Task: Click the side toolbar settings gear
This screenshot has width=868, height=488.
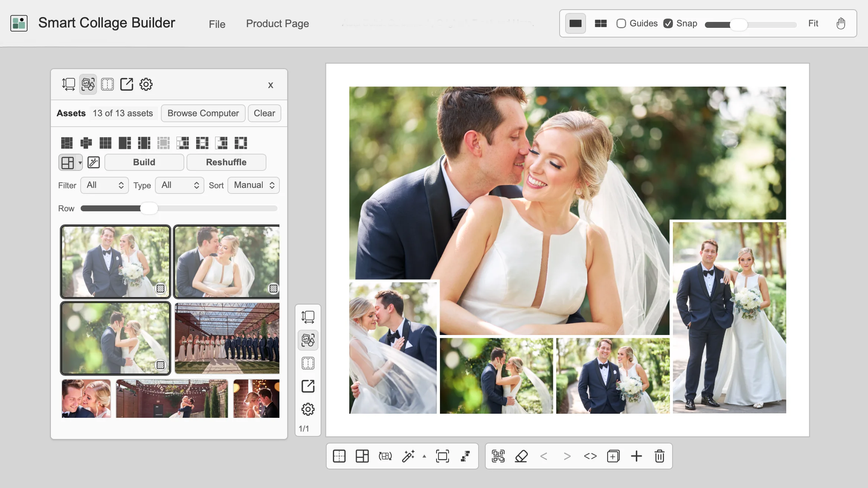Action: pyautogui.click(x=308, y=409)
